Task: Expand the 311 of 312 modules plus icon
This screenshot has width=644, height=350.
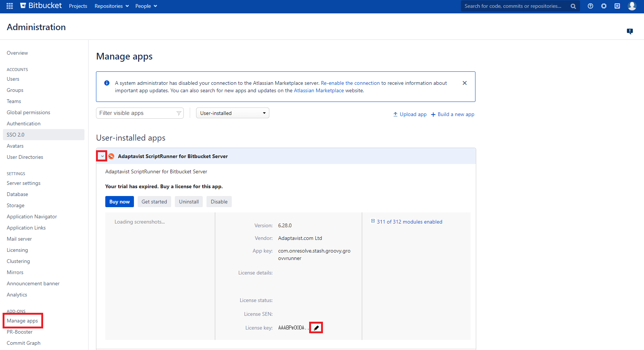Action: click(x=373, y=221)
